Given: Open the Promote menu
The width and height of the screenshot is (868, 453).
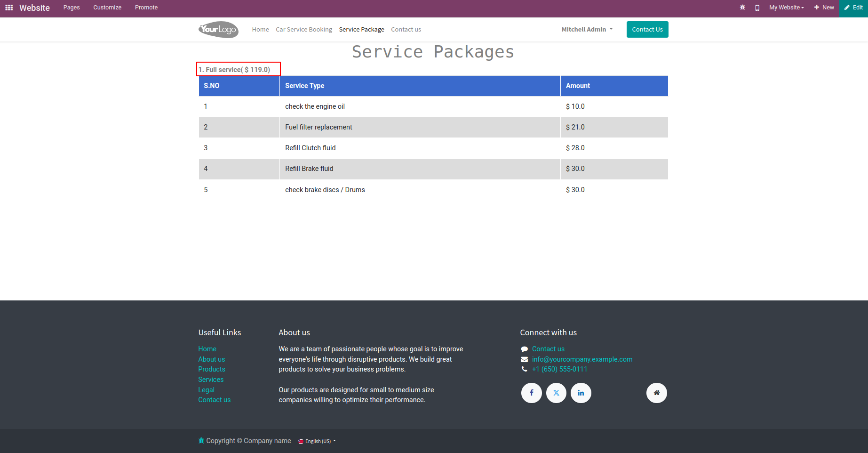Looking at the screenshot, I should pos(146,8).
